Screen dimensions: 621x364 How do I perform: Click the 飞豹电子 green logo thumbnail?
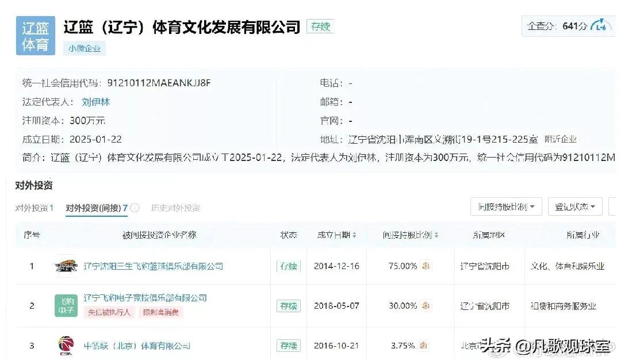tap(66, 305)
